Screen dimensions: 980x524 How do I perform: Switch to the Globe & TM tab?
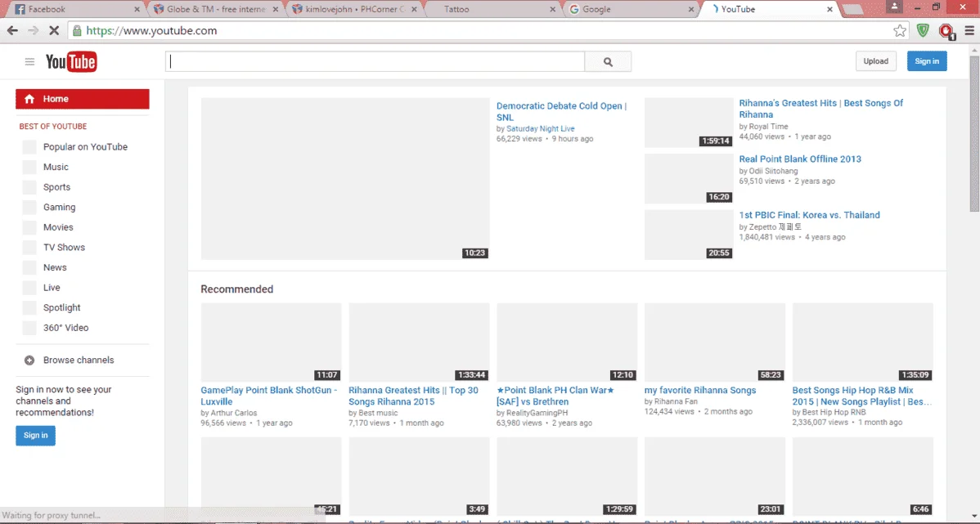(216, 9)
